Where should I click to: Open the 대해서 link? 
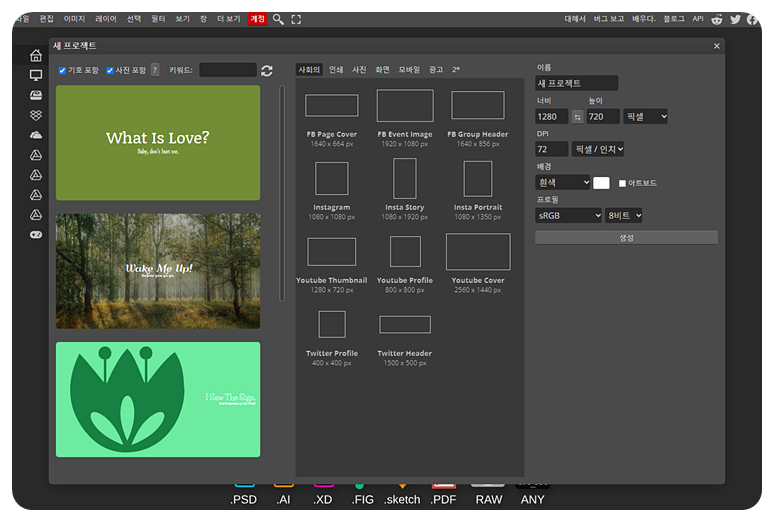(x=575, y=19)
